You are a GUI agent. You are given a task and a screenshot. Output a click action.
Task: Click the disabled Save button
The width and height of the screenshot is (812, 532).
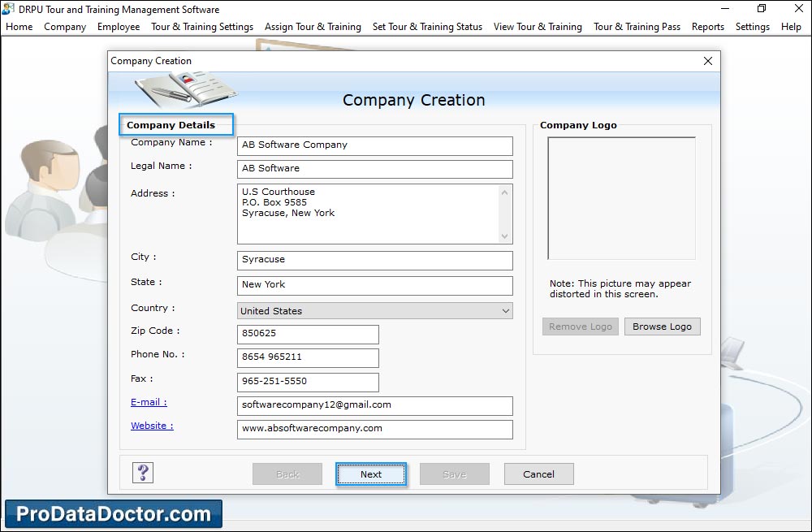(x=454, y=474)
